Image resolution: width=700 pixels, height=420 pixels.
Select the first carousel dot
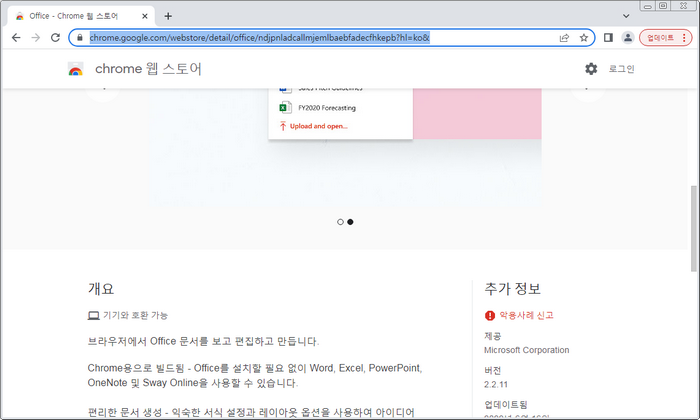point(340,222)
